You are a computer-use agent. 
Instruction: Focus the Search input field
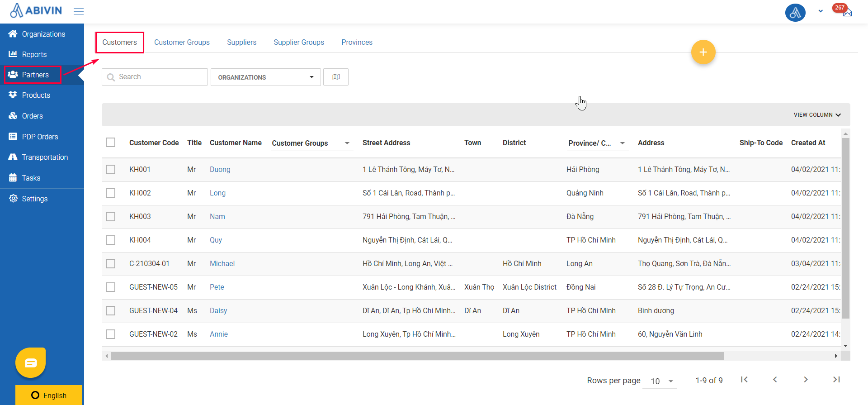pyautogui.click(x=155, y=77)
